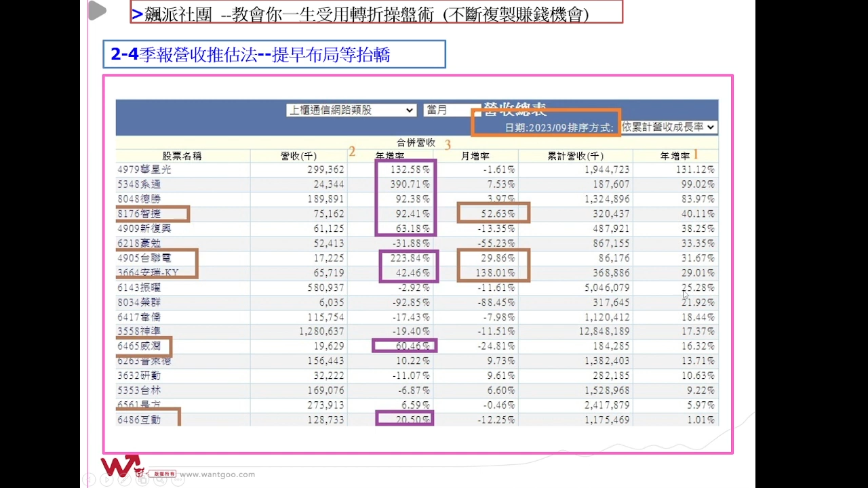The width and height of the screenshot is (868, 488).
Task: Select yearly growth 132.58%
Action: point(410,169)
